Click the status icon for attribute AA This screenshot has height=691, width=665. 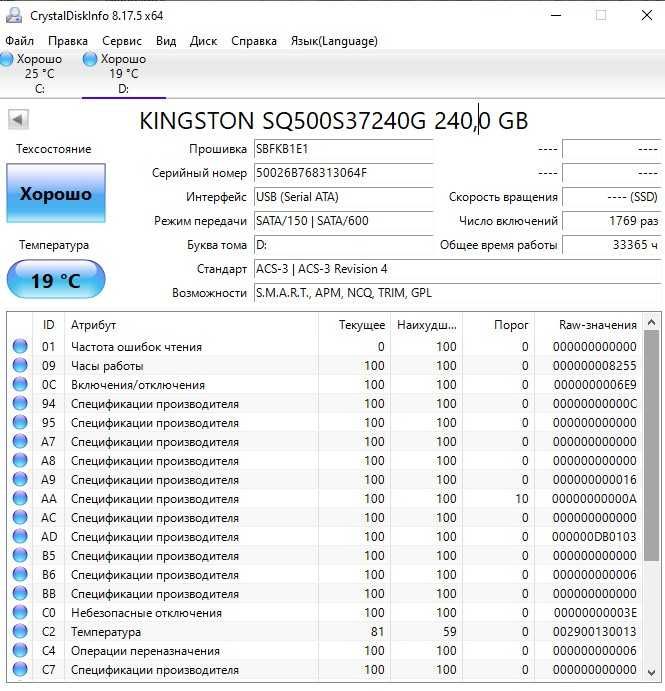[20, 498]
